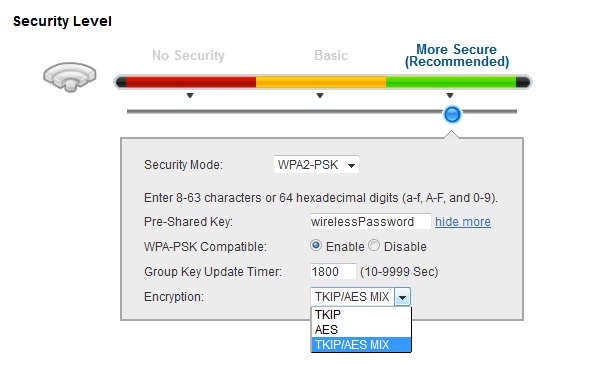The width and height of the screenshot is (595, 366).
Task: Click the triangle marker under More Secure
Action: pyautogui.click(x=450, y=96)
